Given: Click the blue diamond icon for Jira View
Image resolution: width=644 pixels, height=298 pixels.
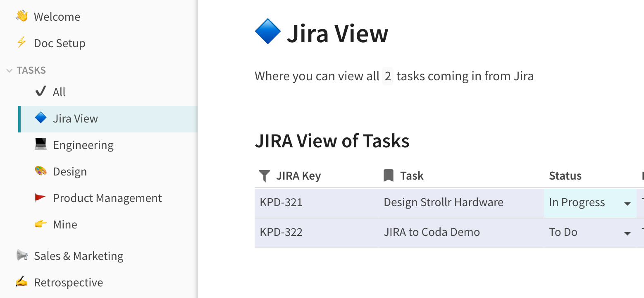Looking at the screenshot, I should pos(41,118).
